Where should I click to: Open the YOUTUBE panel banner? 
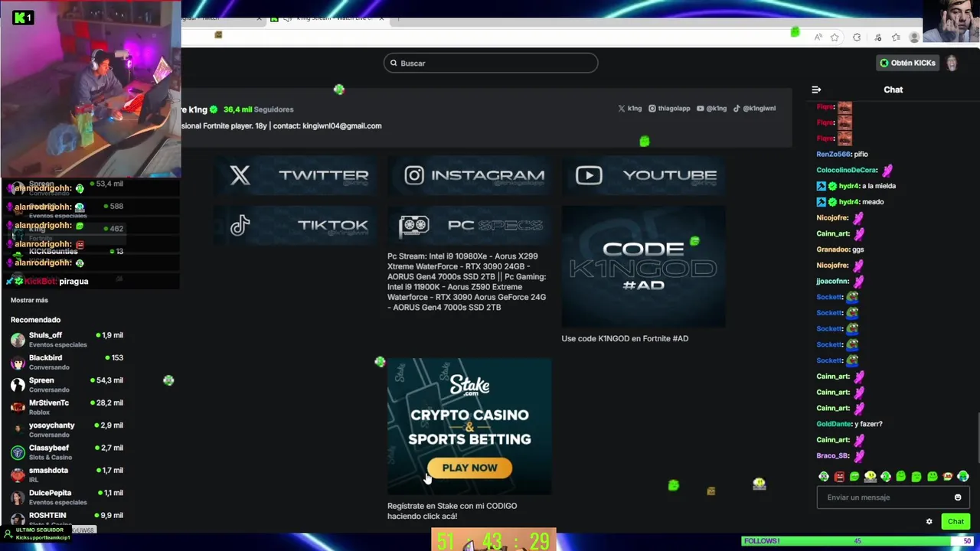[x=644, y=175]
